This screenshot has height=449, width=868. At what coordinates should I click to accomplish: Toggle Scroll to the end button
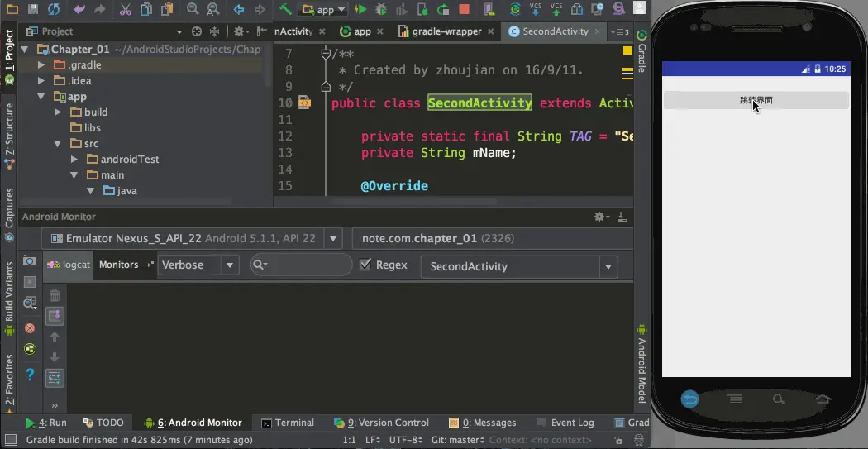pyautogui.click(x=55, y=316)
